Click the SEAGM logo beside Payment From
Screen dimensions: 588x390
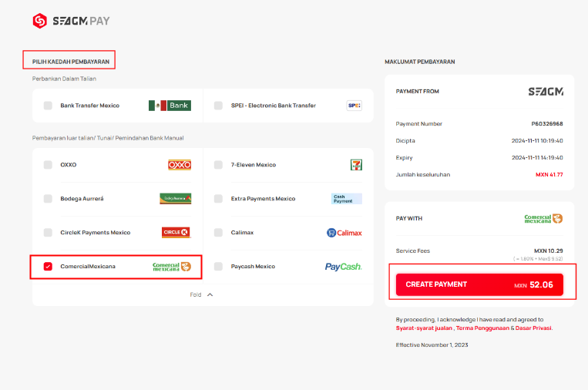pyautogui.click(x=546, y=92)
